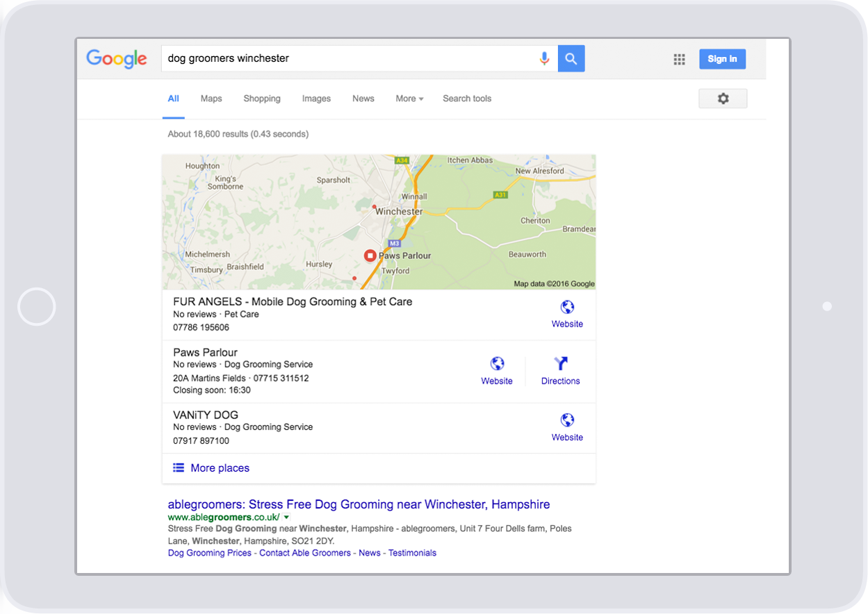Screen dimensions: 868x614
Task: Open FUR ANGELS Mobile Dog Grooming listing
Action: (x=293, y=301)
